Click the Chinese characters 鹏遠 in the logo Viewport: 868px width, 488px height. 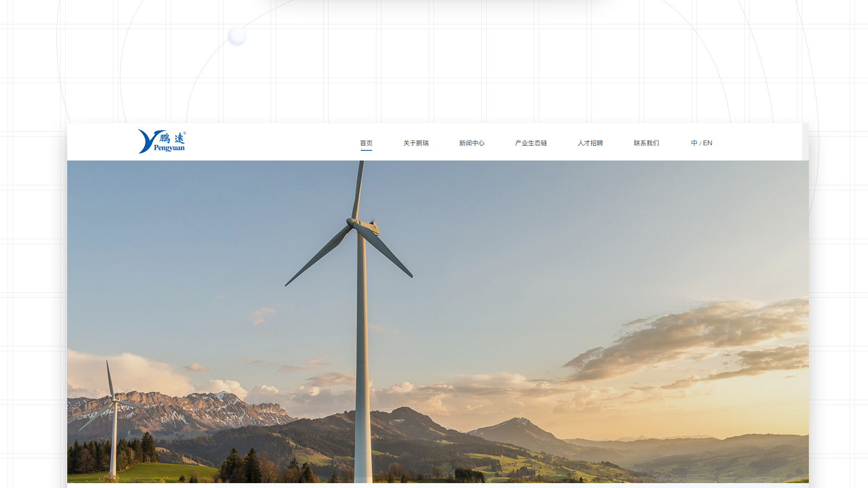(x=172, y=138)
